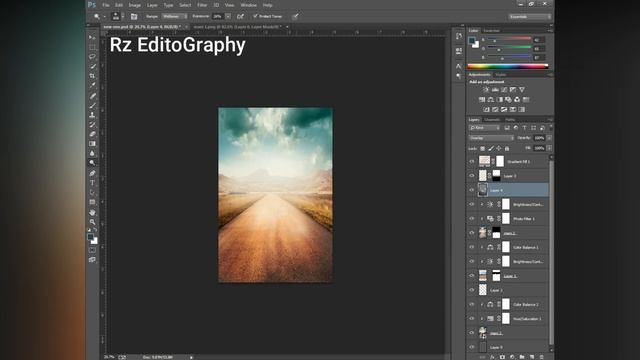Select the Clone Stamp tool

(92, 115)
